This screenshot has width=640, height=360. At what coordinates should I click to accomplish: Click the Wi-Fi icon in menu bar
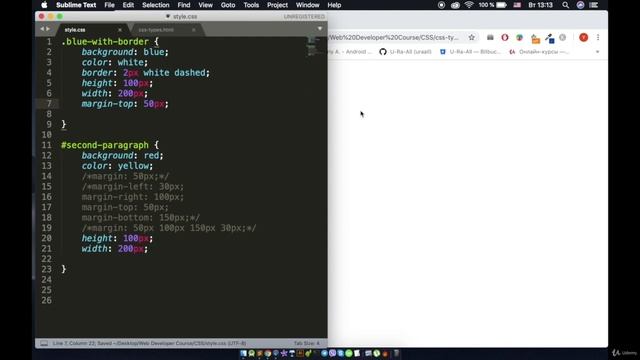[x=469, y=5]
